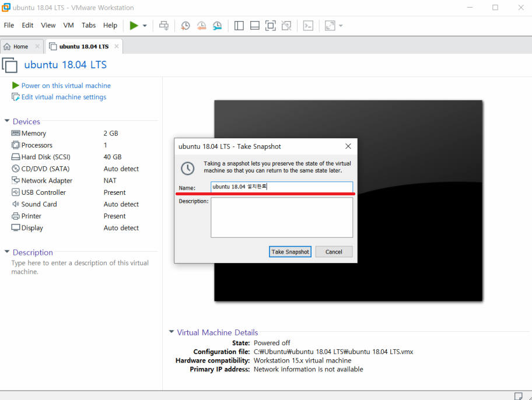
Task: Close the ubuntu 18.04 LTS tab
Action: [117, 46]
